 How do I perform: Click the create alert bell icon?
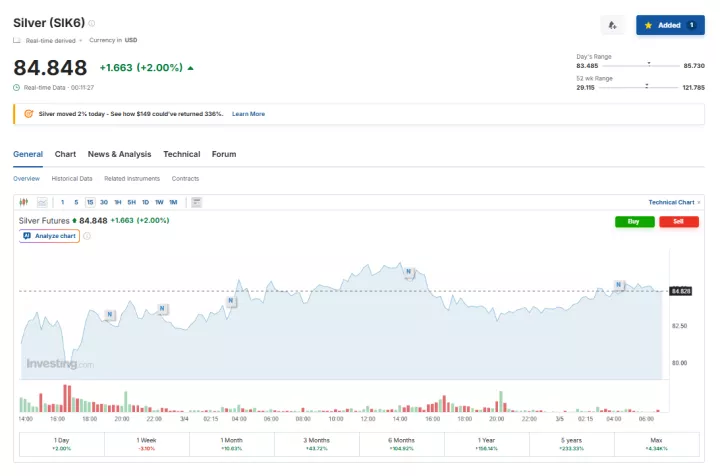pos(612,25)
